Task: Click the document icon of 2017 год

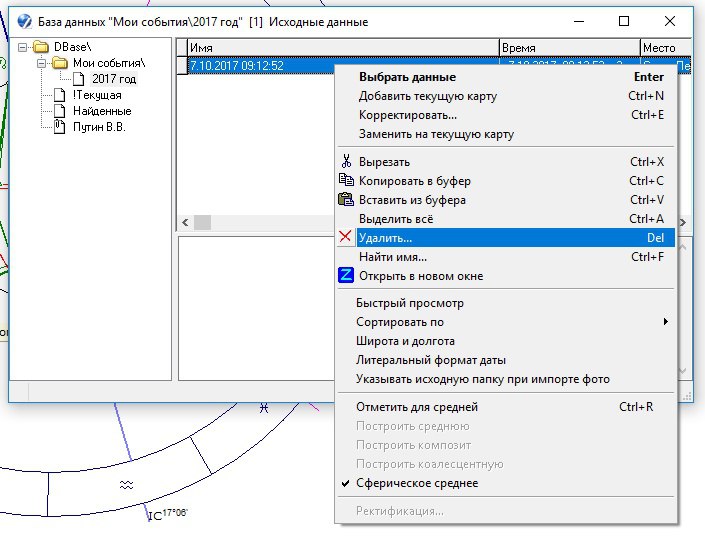Action: tap(79, 79)
